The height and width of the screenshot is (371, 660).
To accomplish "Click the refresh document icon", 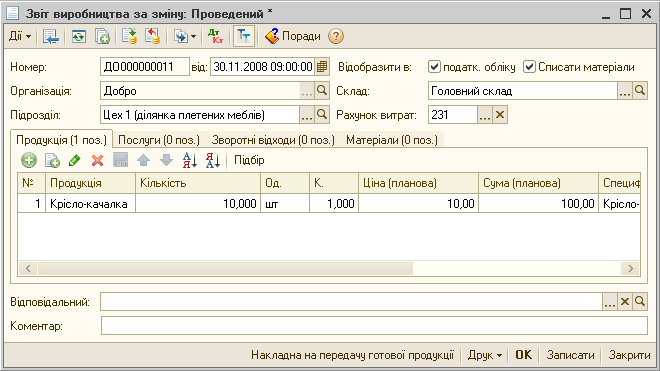I will (78, 36).
